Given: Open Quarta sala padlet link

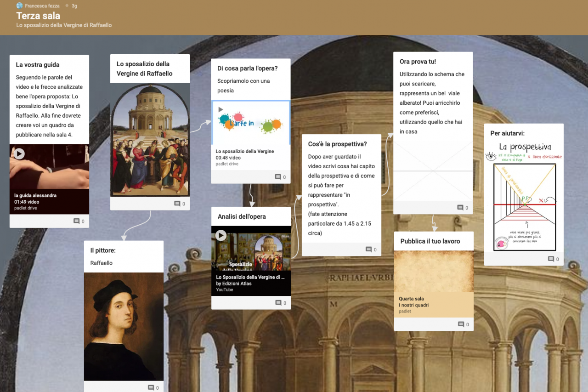Looking at the screenshot, I should point(434,284).
